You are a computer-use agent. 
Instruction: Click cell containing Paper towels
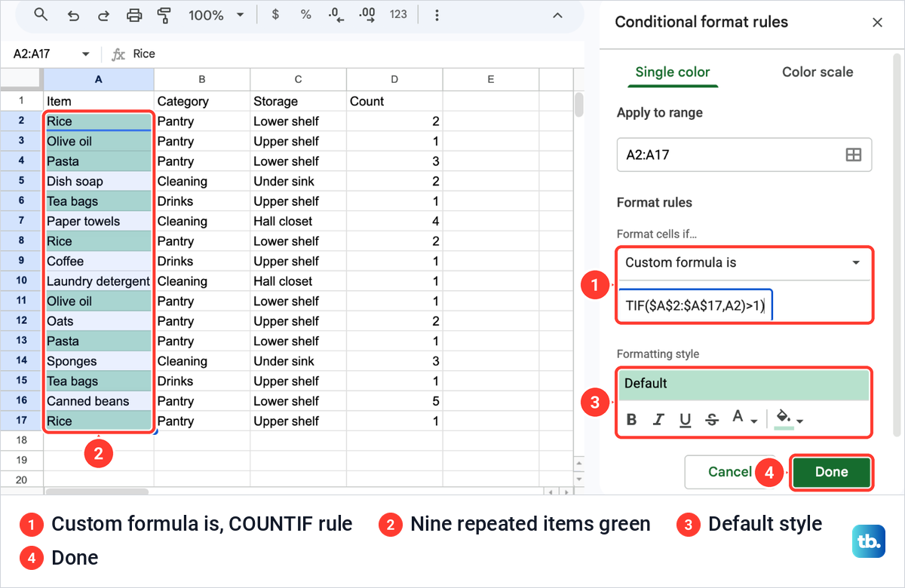click(99, 221)
